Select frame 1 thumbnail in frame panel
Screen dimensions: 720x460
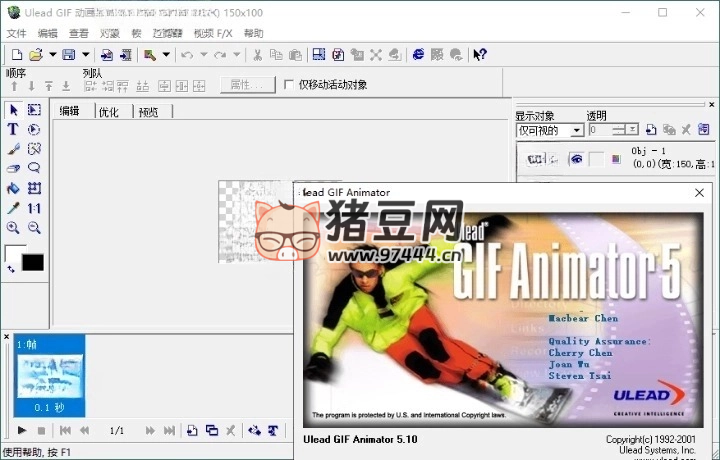50,375
